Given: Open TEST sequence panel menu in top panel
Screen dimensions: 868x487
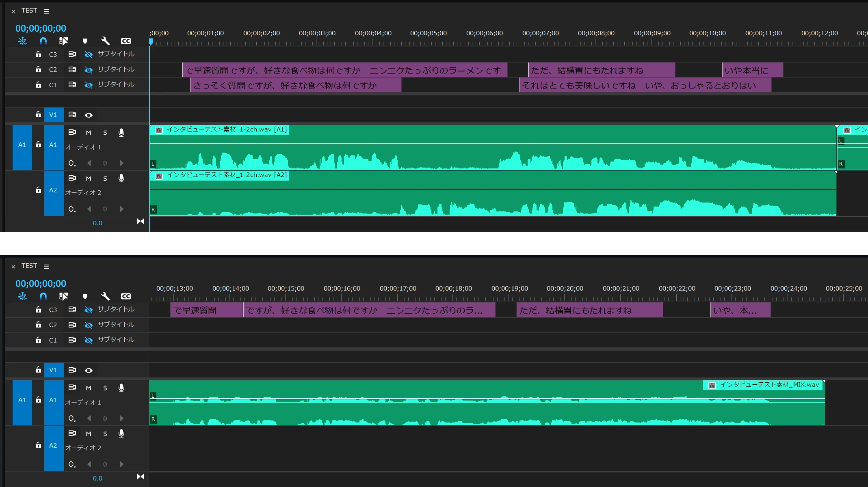Looking at the screenshot, I should 46,11.
